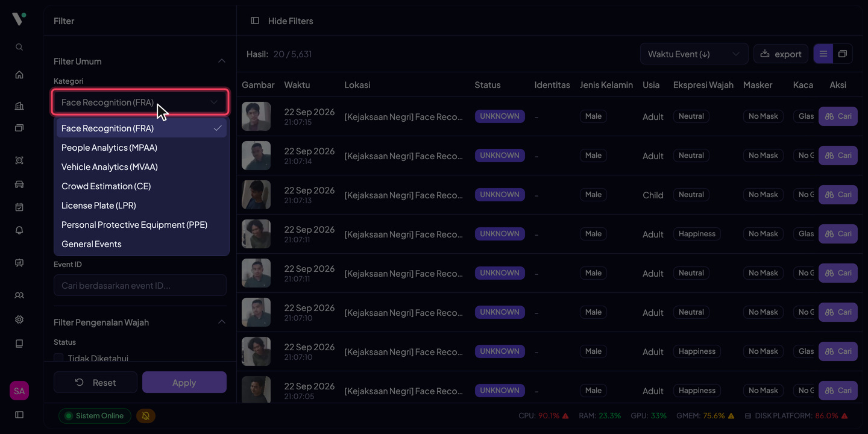Select the Personal Protective Equipment (PPE) option

coord(142,224)
